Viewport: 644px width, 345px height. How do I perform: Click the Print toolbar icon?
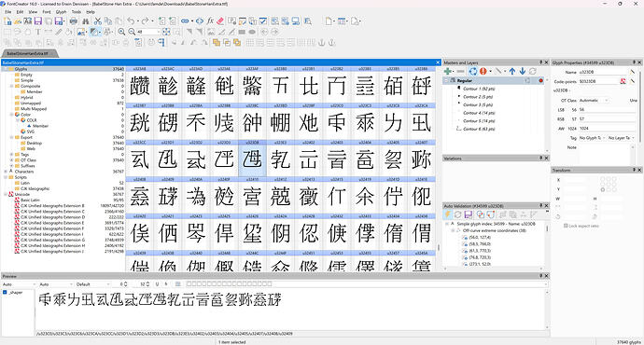(74, 21)
